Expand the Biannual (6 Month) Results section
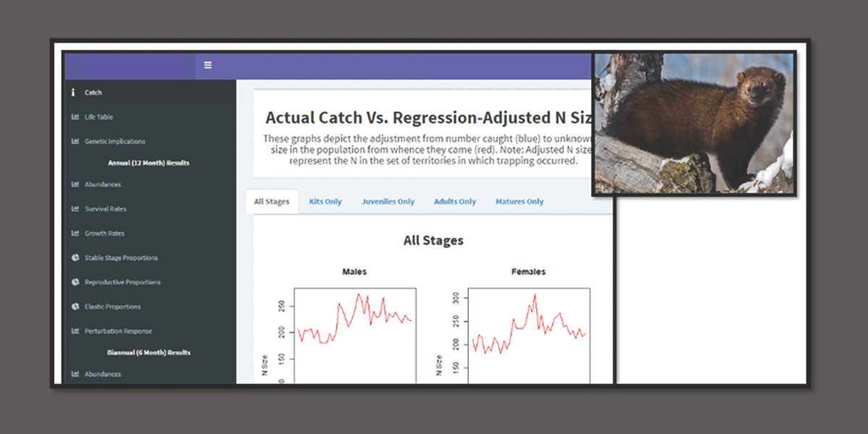 pyautogui.click(x=150, y=352)
